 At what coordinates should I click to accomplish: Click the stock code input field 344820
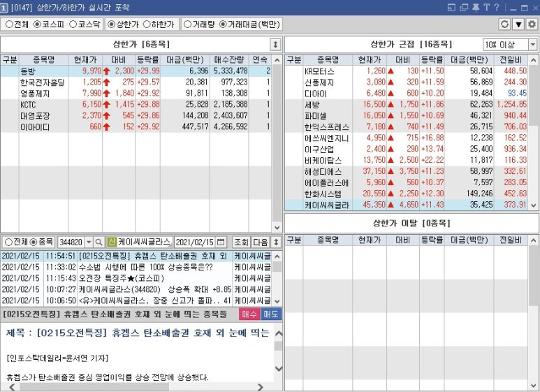point(71,242)
